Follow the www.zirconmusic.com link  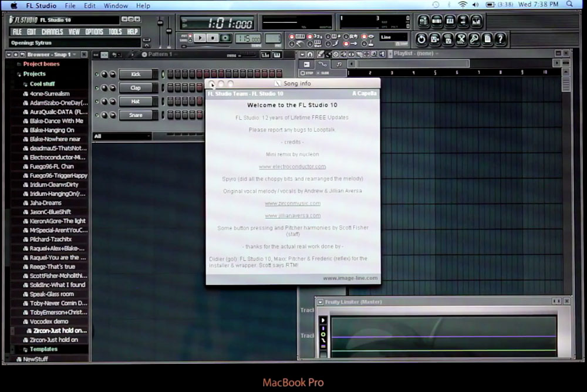coord(292,203)
